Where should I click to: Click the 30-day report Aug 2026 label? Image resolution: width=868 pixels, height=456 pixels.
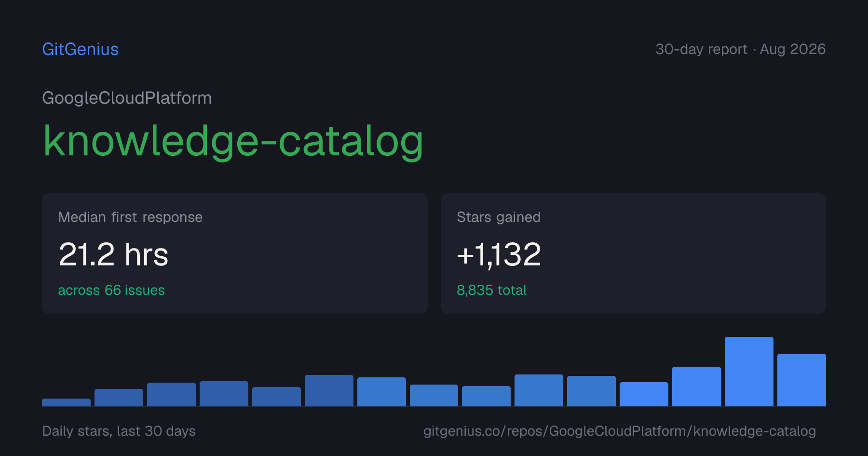tap(740, 49)
